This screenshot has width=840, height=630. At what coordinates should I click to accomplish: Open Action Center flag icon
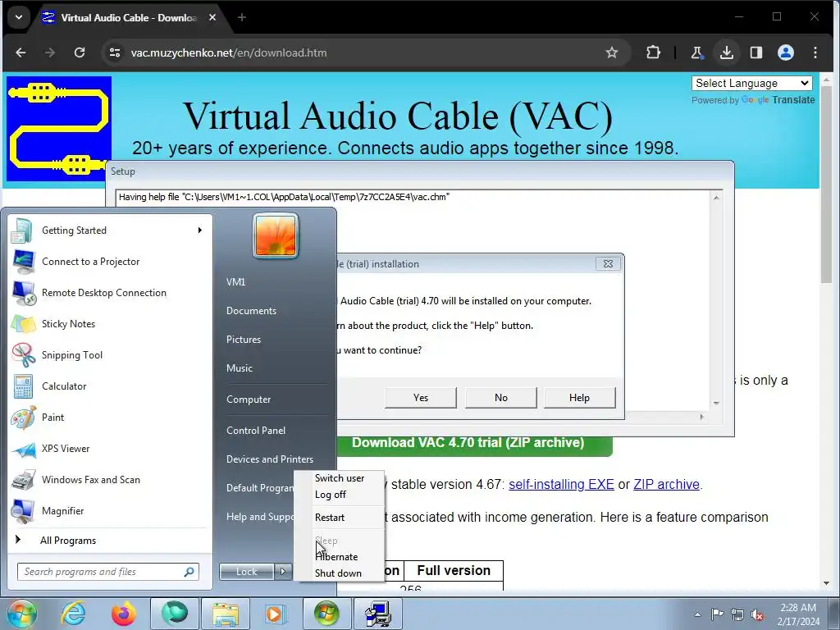coord(717,614)
